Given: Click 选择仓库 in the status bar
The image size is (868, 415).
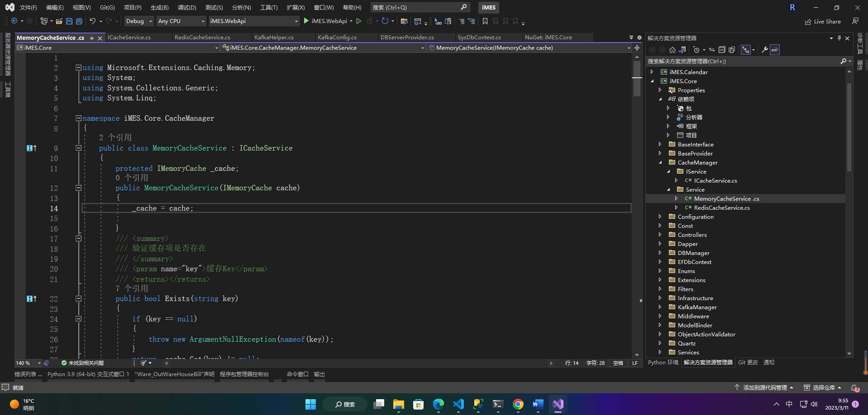Looking at the screenshot, I should coord(823,388).
